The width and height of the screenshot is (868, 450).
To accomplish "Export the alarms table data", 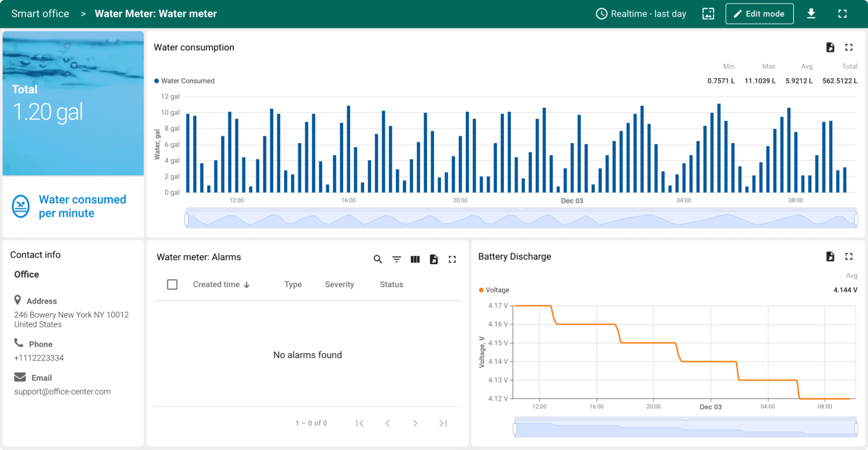I will pyautogui.click(x=434, y=259).
